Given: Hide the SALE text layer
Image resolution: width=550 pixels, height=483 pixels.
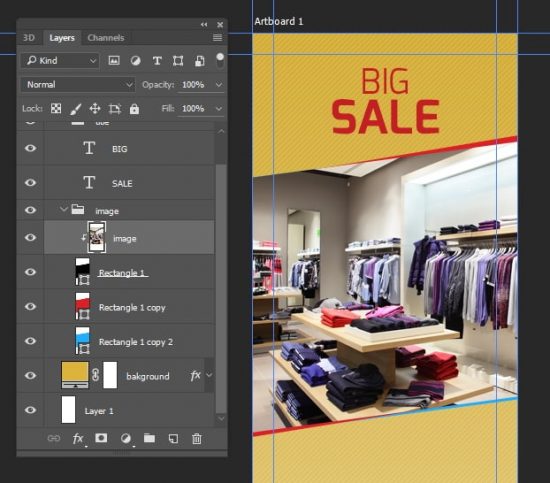Looking at the screenshot, I should (31, 182).
